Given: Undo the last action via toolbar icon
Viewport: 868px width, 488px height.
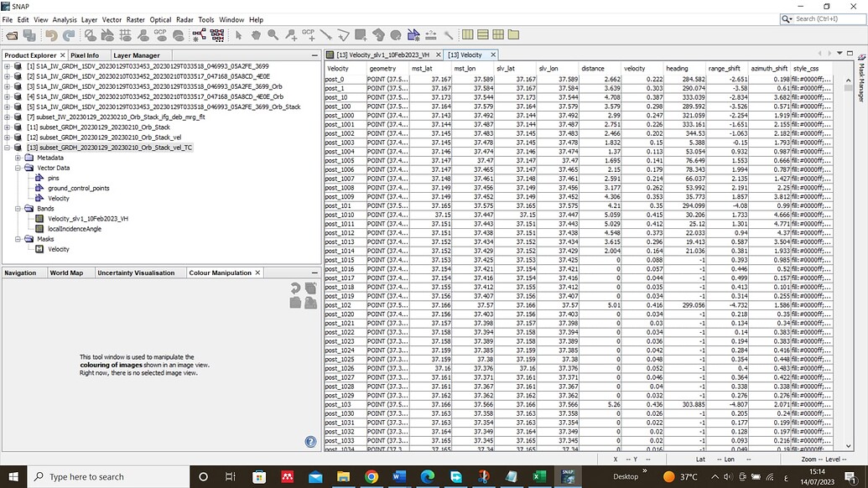Looking at the screenshot, I should [x=50, y=35].
